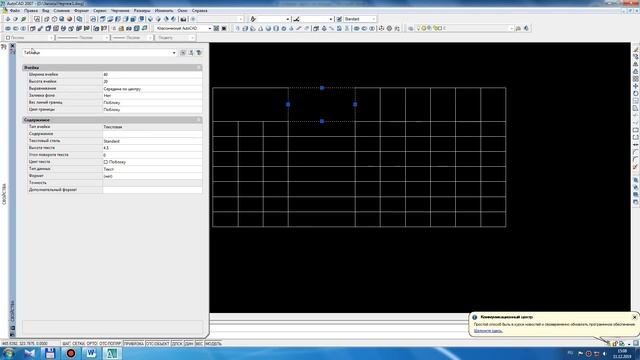Click the Select Objects icon in Properties palette
This screenshot has height=360, width=640.
191,53
